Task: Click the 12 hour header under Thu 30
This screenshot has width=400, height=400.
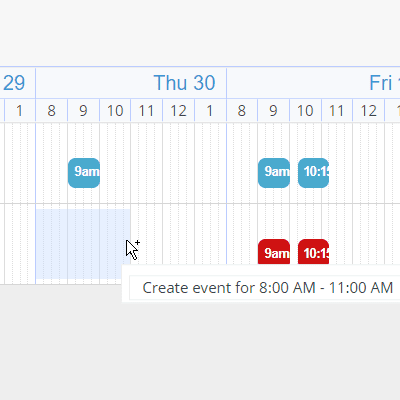Action: tap(178, 110)
